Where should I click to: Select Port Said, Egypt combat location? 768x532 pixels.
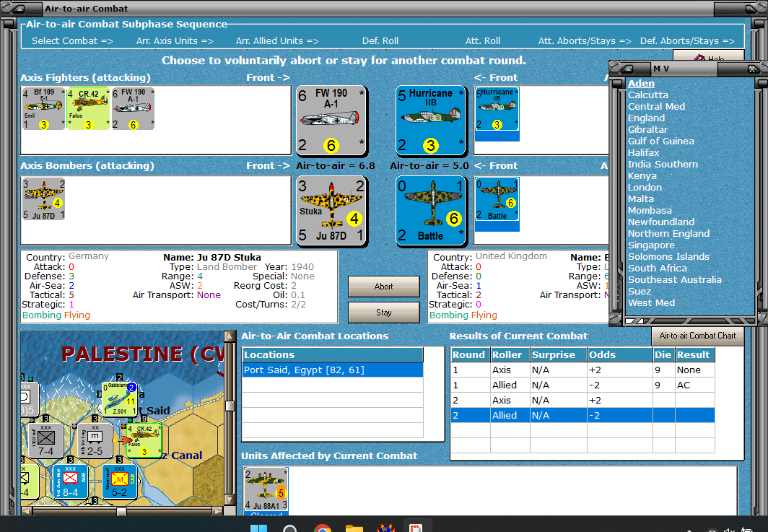(333, 370)
